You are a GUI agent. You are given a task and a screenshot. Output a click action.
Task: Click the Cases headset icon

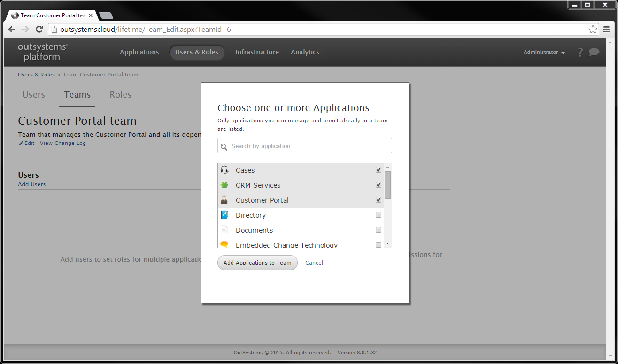coord(224,170)
